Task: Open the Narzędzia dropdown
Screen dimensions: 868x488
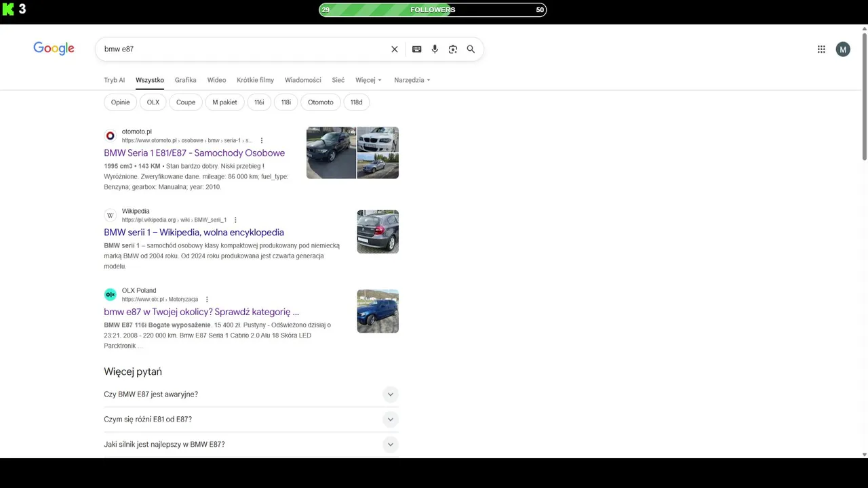Action: [412, 80]
